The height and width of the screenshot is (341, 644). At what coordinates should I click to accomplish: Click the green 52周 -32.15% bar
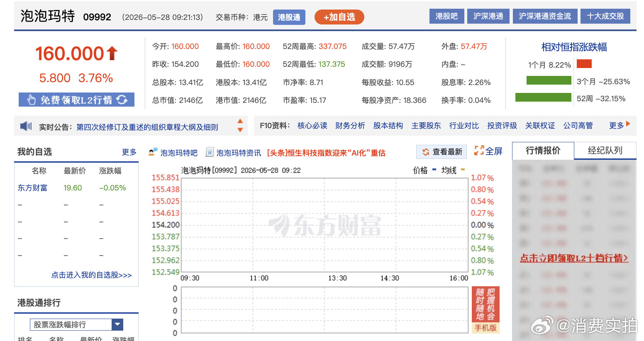[x=543, y=97]
